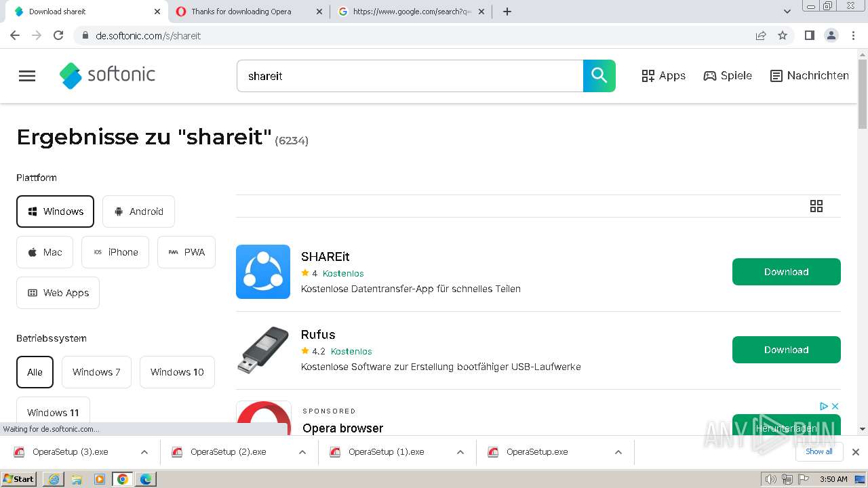
Task: Reload the page
Action: 58,35
